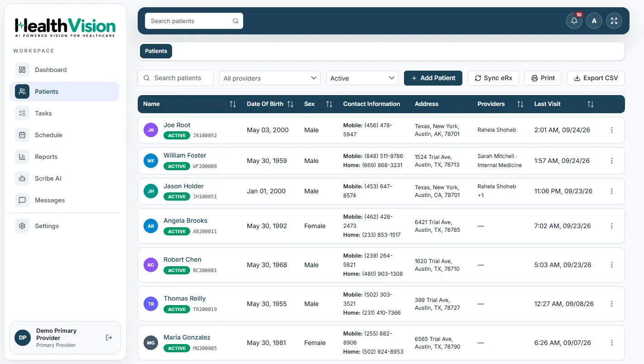Click Export CSV button

(596, 78)
